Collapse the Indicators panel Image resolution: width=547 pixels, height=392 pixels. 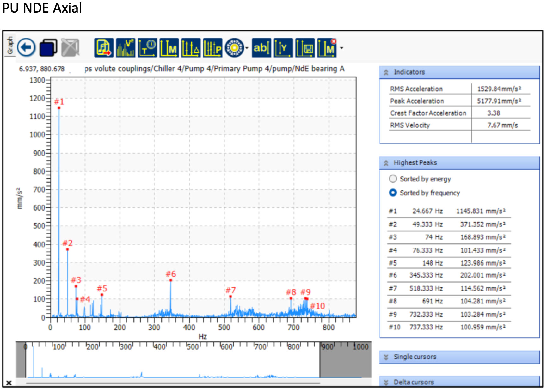point(386,72)
